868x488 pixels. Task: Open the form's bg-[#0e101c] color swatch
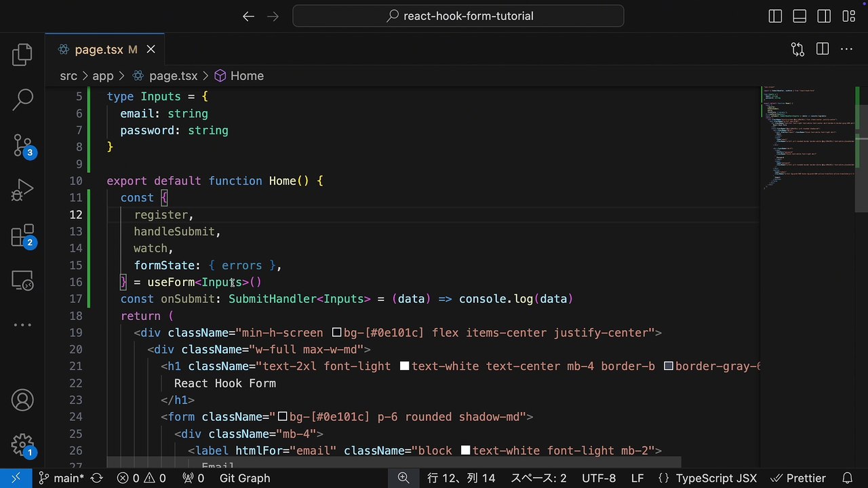coord(282,417)
